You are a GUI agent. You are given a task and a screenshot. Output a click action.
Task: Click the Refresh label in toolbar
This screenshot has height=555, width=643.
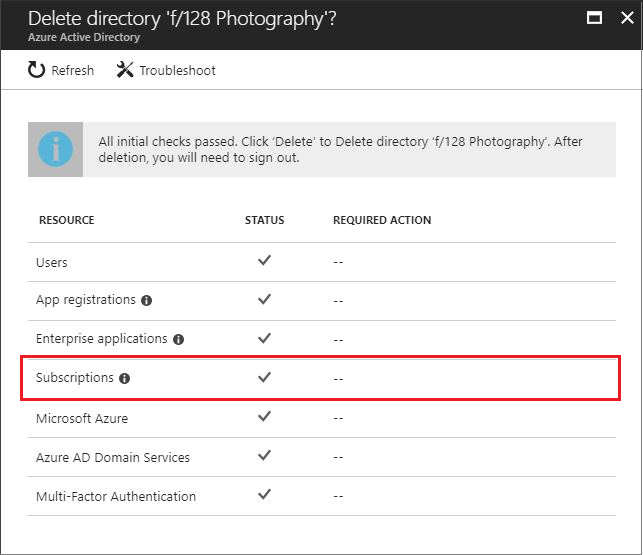pos(73,71)
